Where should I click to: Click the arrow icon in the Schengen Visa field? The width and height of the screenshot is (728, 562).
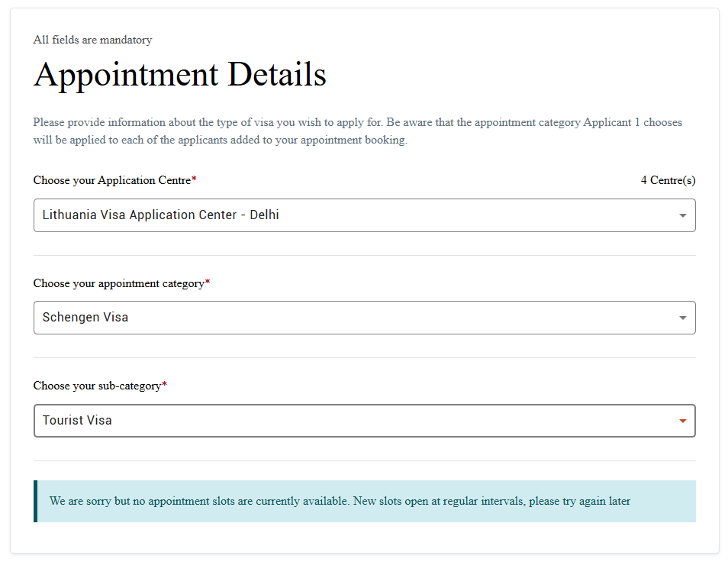click(682, 318)
